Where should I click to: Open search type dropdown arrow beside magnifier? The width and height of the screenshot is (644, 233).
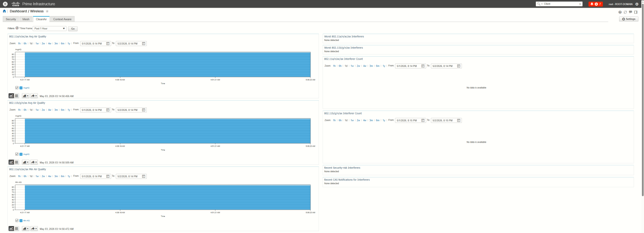tap(542, 4)
